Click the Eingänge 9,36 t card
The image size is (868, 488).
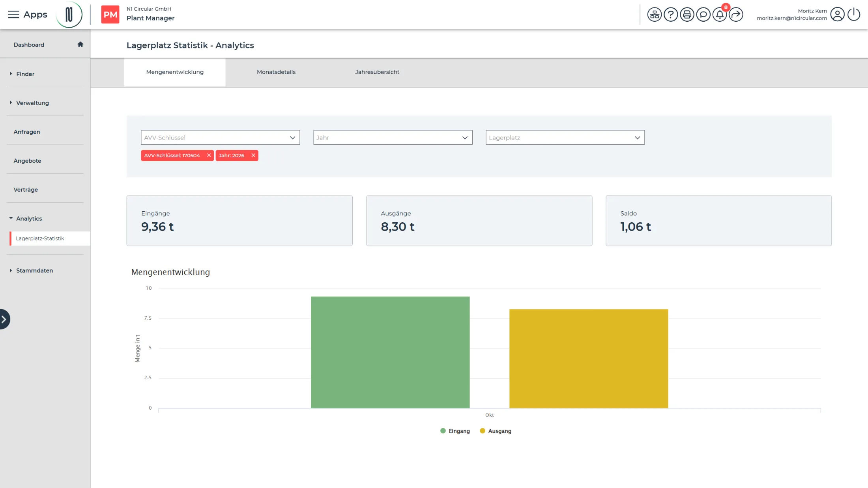(x=239, y=221)
